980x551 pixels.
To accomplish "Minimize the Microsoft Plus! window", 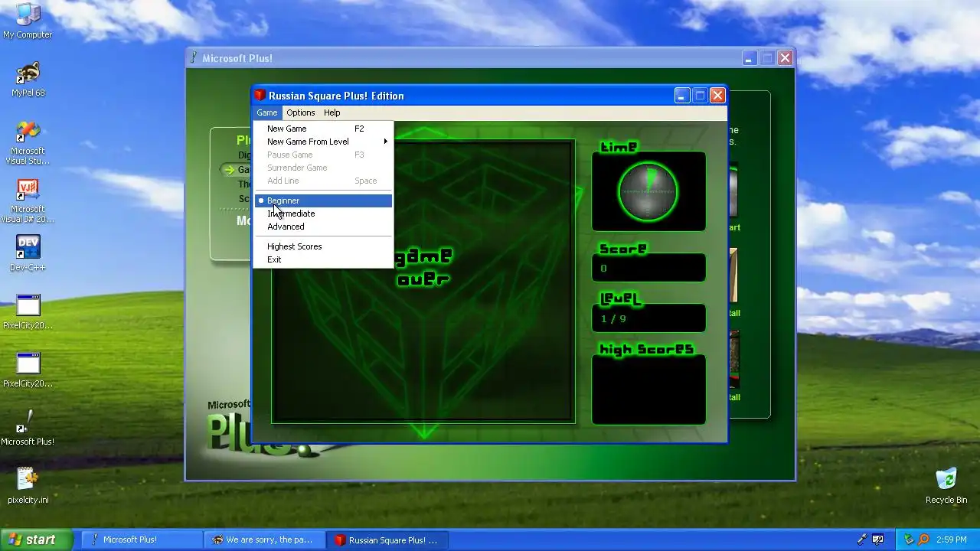I will point(750,58).
